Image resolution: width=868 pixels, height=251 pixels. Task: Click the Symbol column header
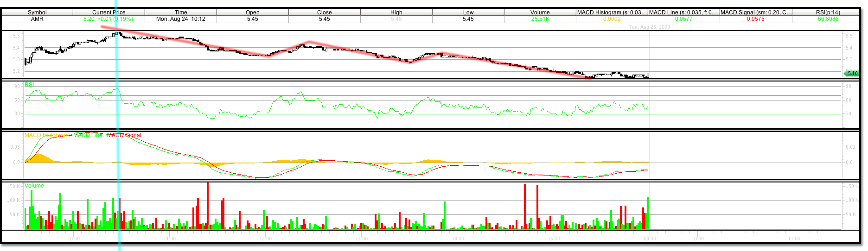point(37,13)
